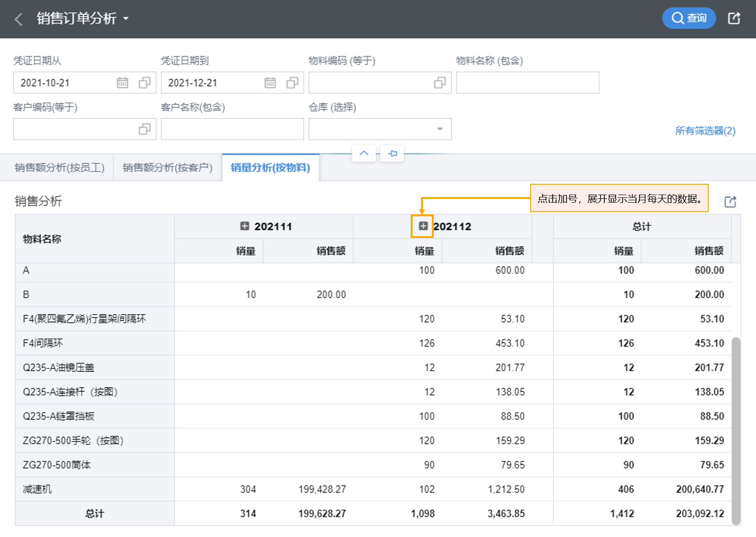Select row Q235-A链罩挡板
756x537 pixels.
[373, 416]
